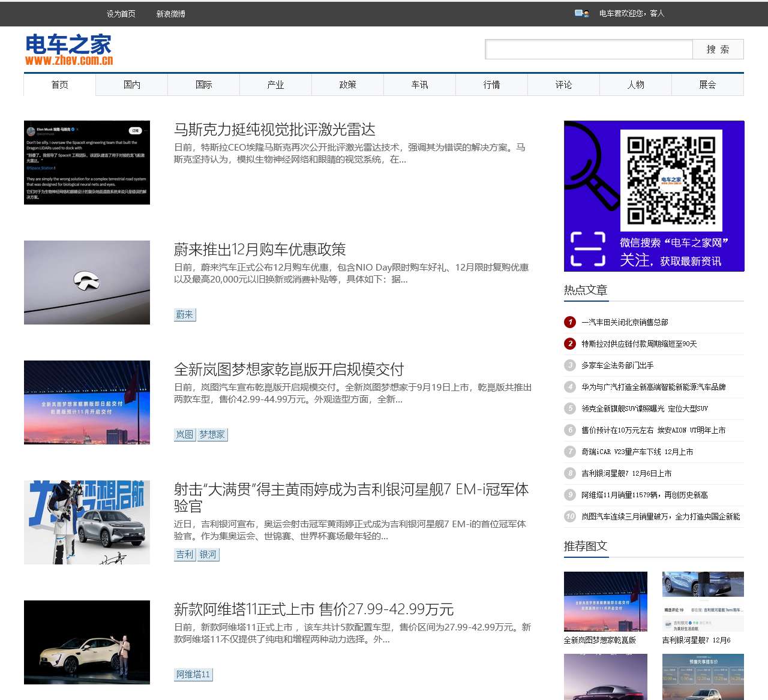768x700 pixels.
Task: Go to the 国内 navigation tab
Action: click(x=132, y=85)
